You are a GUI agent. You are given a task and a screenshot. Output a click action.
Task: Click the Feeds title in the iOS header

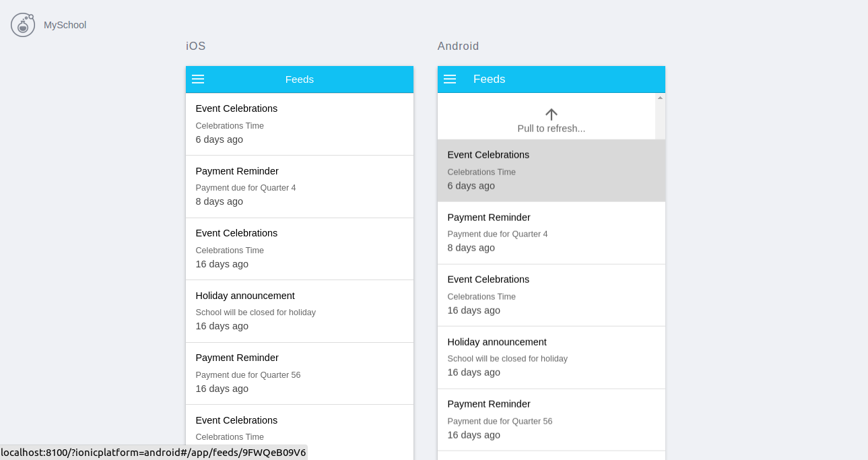point(300,79)
